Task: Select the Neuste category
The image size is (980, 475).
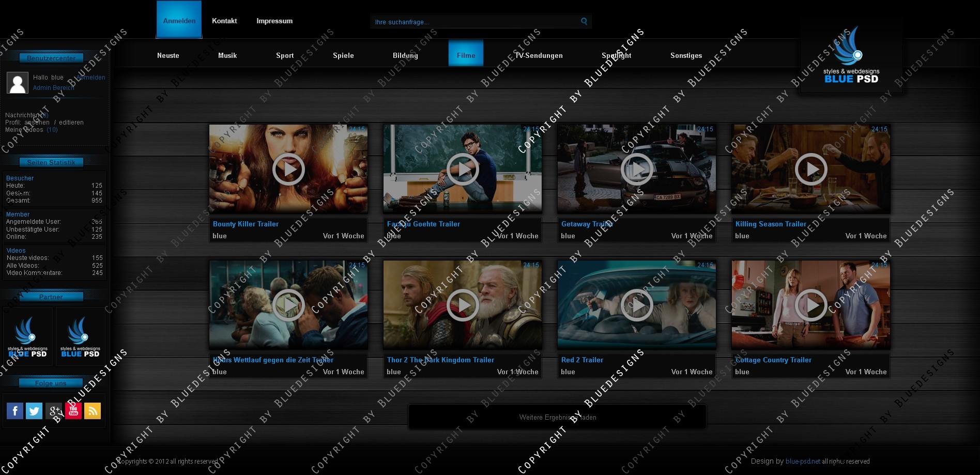Action: point(168,55)
